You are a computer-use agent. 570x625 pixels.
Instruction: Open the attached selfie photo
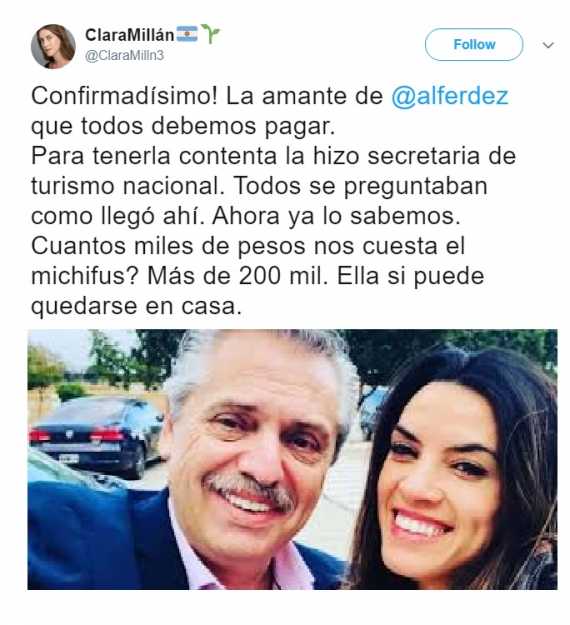tap(292, 459)
